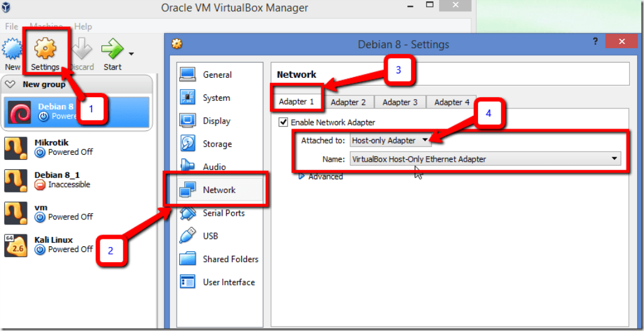This screenshot has width=644, height=331.
Task: Open the Help menu
Action: coord(83,26)
